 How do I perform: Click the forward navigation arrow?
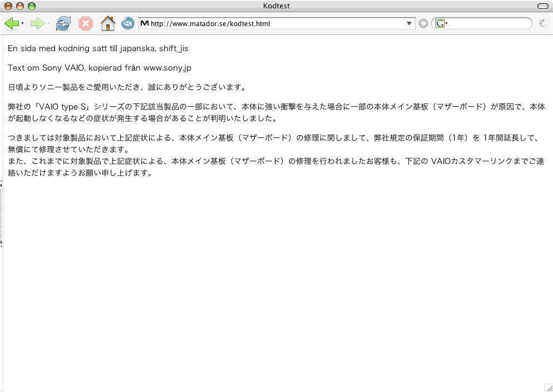click(x=37, y=23)
